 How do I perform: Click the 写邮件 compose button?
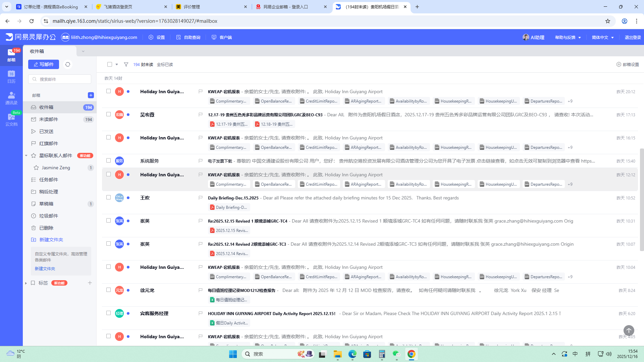[x=44, y=64]
